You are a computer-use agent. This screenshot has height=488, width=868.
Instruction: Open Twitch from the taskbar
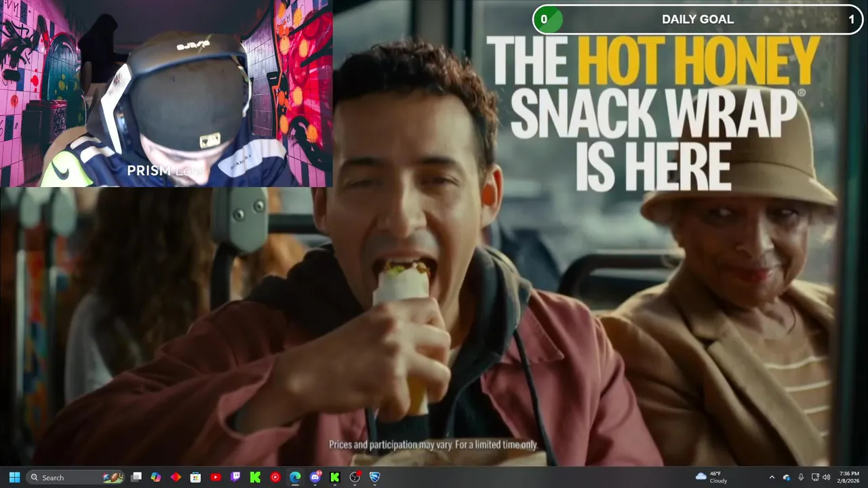click(235, 477)
